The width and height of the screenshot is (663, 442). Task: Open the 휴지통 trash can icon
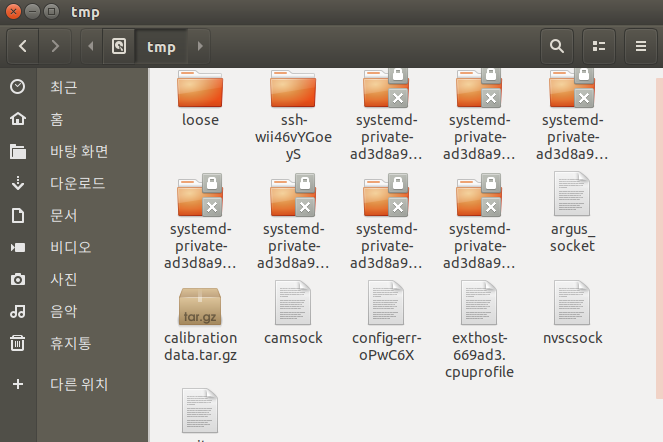point(18,343)
